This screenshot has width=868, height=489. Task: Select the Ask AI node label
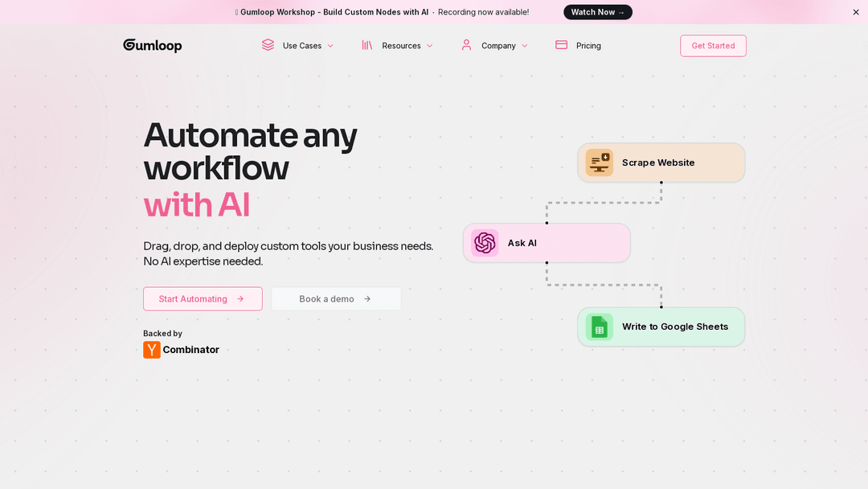[522, 243]
